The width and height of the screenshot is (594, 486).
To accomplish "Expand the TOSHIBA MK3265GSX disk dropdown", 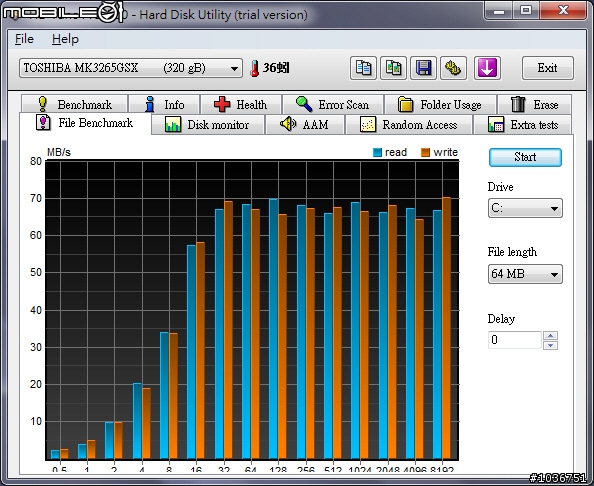I will click(131, 68).
